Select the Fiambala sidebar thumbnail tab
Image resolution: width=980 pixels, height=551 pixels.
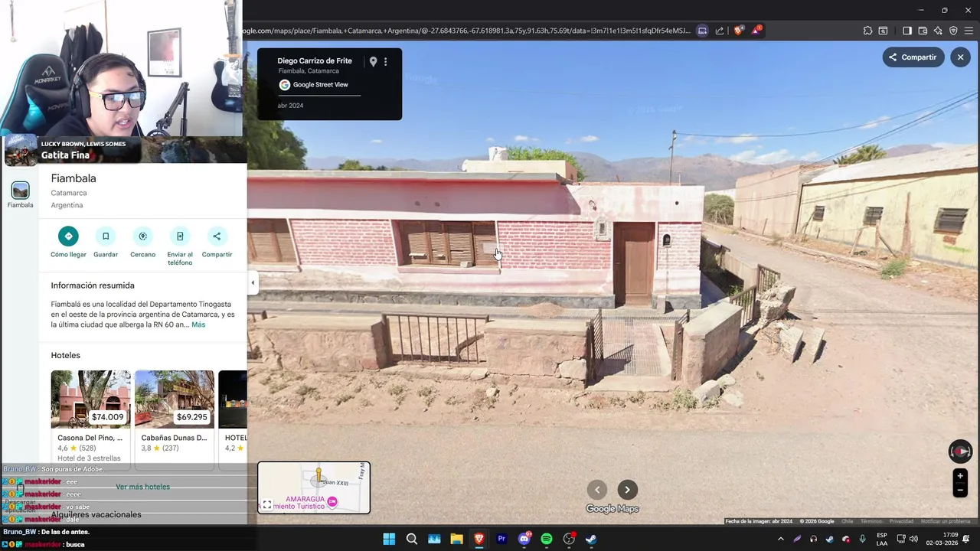[20, 195]
